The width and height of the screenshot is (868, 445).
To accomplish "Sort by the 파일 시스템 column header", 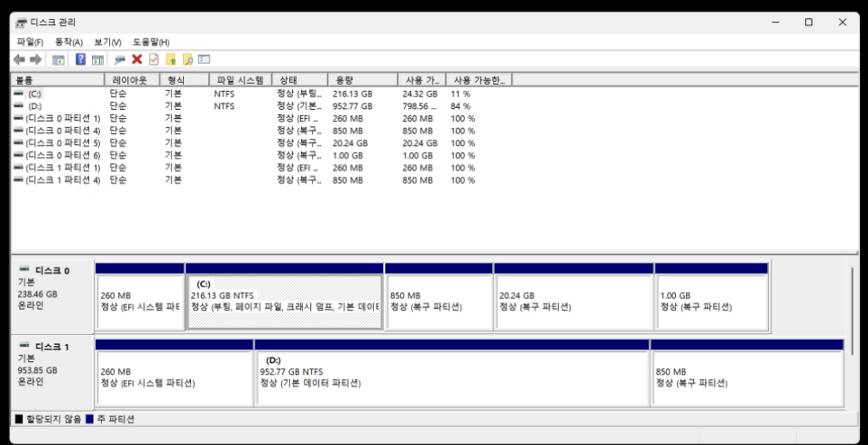I will coord(240,80).
